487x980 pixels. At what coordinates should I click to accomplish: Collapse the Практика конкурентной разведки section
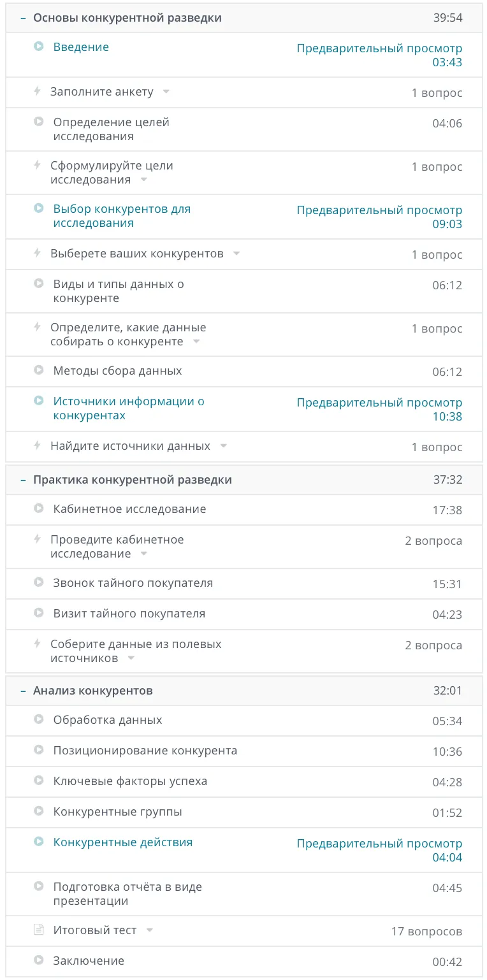(23, 480)
